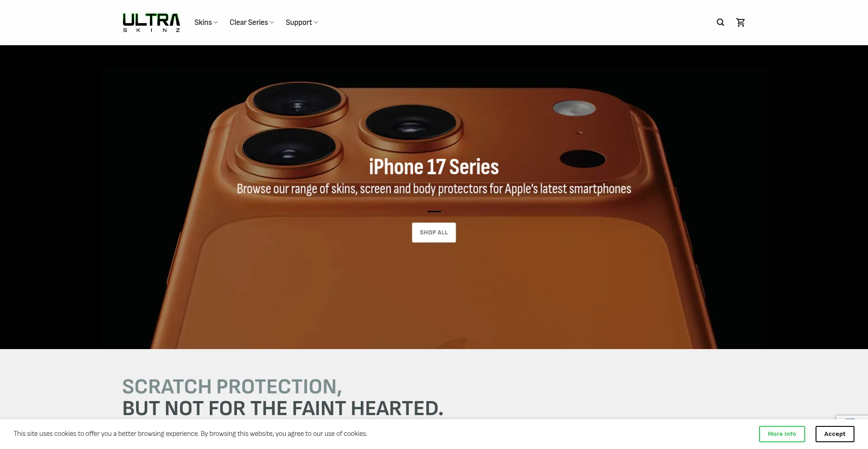Open More info about cookies

[x=782, y=434]
